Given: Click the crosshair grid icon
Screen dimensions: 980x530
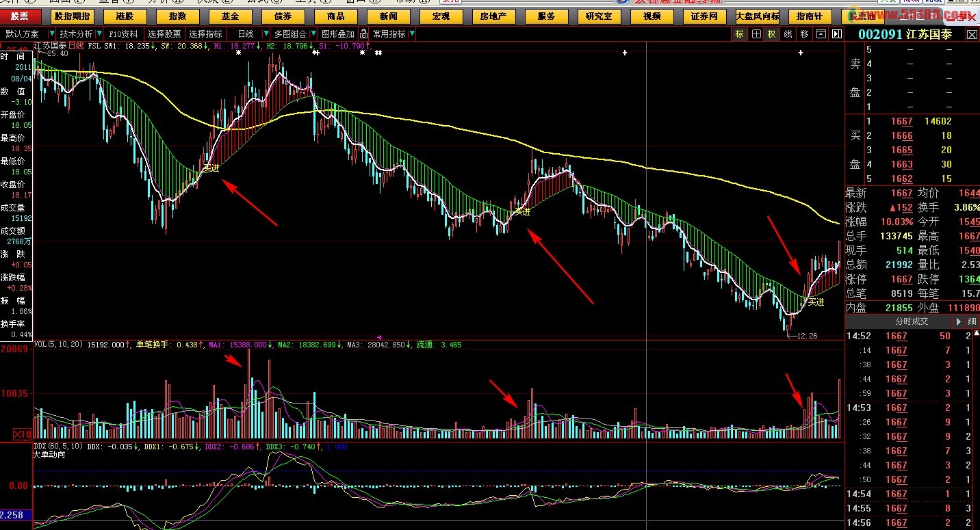Looking at the screenshot, I should [x=756, y=34].
